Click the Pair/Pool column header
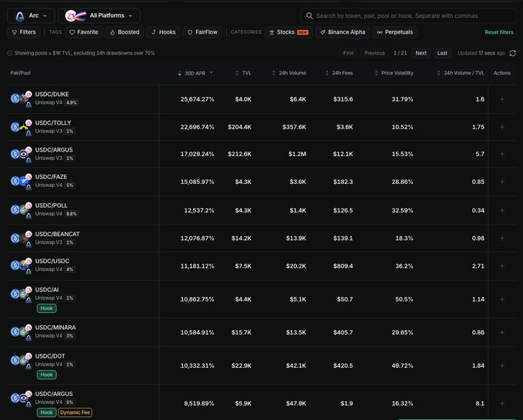This screenshot has height=420, width=523. tap(20, 73)
